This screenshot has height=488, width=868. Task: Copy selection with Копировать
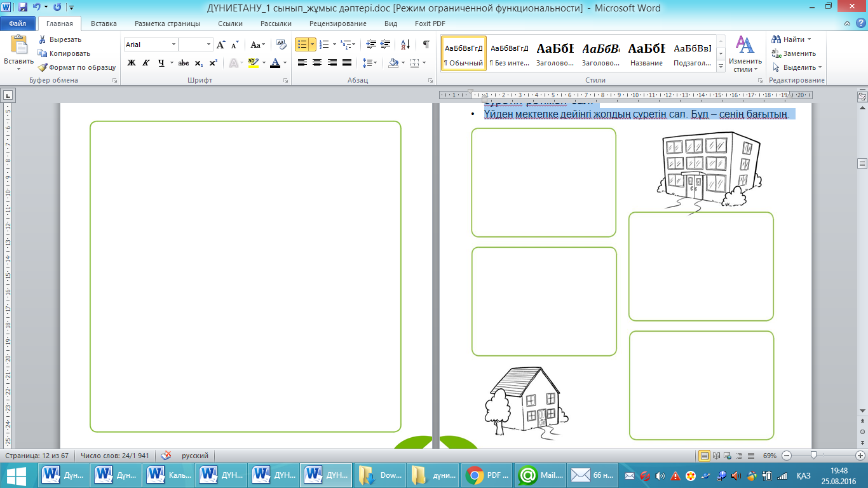click(64, 53)
